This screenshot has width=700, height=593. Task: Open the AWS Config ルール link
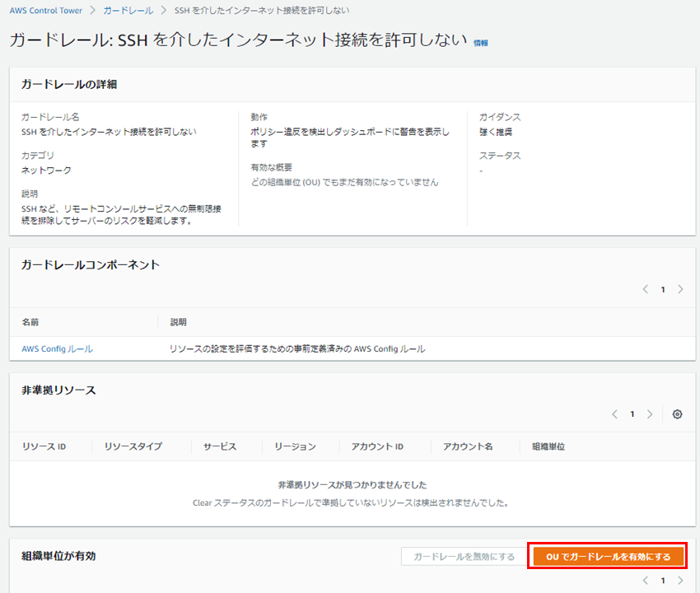pyautogui.click(x=57, y=348)
